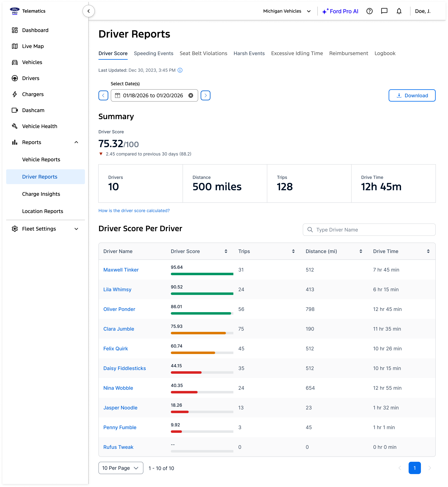This screenshot has height=487, width=448.
Task: Go to next date range arrow
Action: (x=205, y=96)
